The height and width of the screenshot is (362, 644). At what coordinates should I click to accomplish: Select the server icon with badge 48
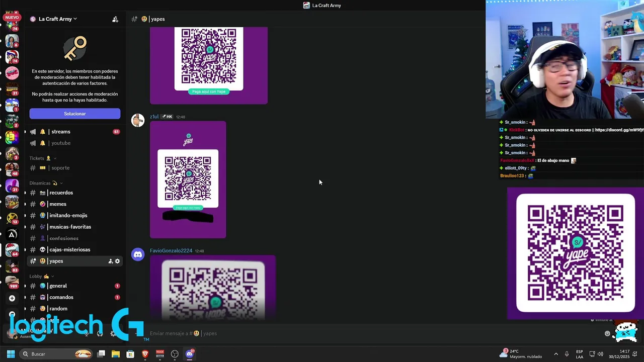(x=12, y=169)
